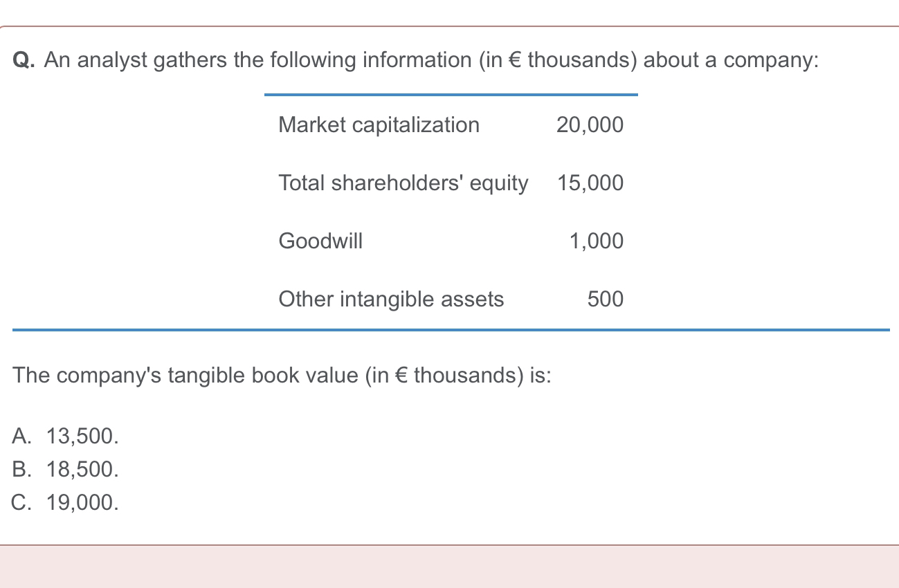Click the letter A. choice marker
The height and width of the screenshot is (588, 899).
[21, 436]
